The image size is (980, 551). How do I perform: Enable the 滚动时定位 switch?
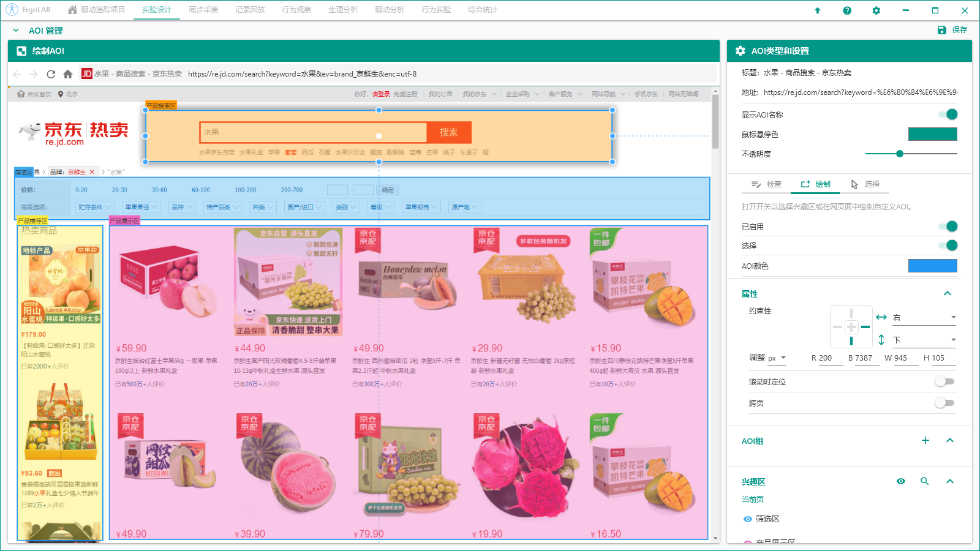[x=944, y=381]
